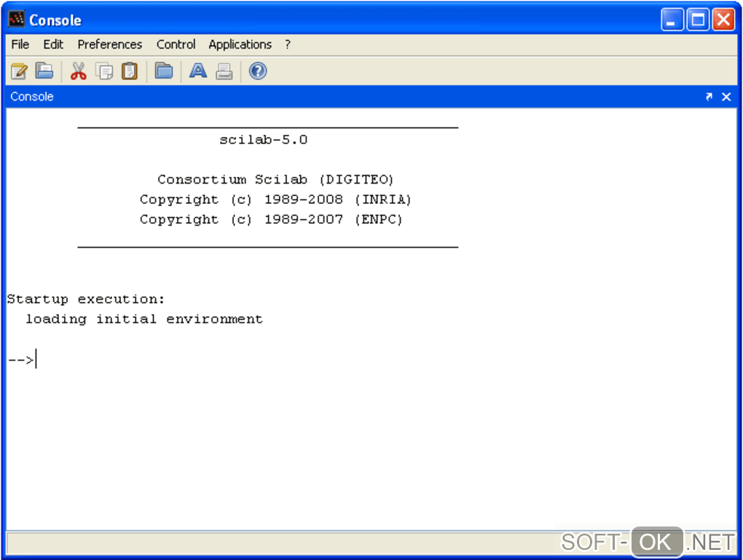Click the 'Startup execution:' text
This screenshot has height=560, width=743.
point(86,299)
